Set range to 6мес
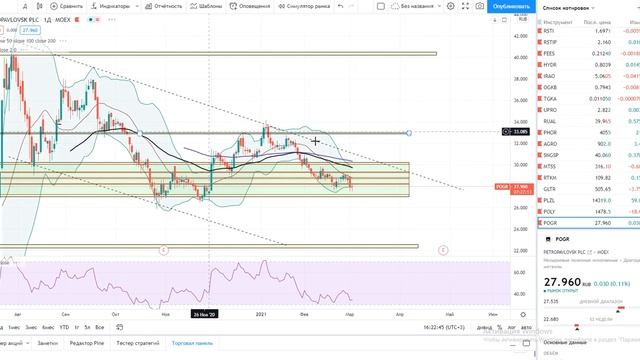Screen dimensions: 640x360 [48, 327]
